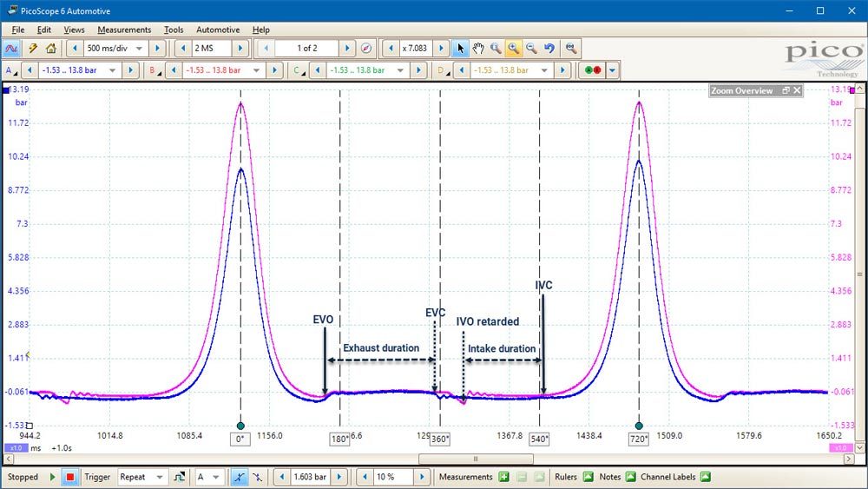Select the zoom-out magnifier tool
Image resolution: width=868 pixels, height=489 pixels.
click(x=531, y=48)
